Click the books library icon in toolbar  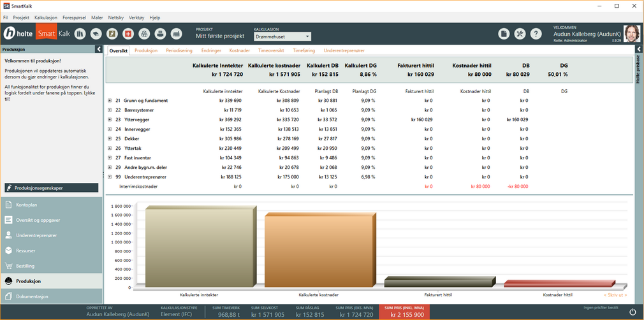coord(80,34)
